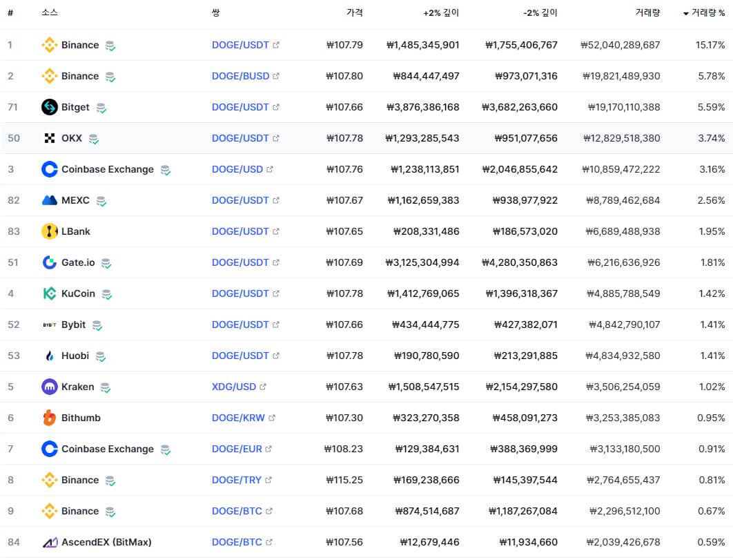Open Bithumb DOGE/KRW pair link
Image resolution: width=733 pixels, height=560 pixels.
pos(238,418)
